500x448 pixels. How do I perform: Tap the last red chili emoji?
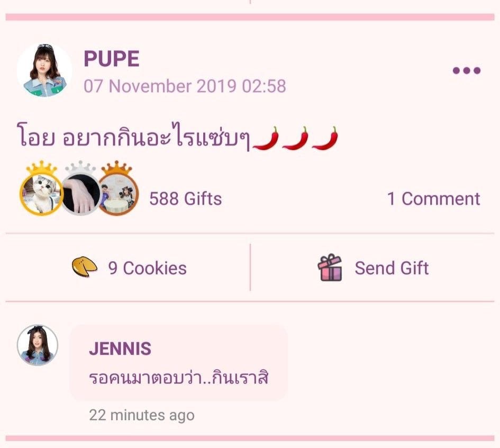click(325, 139)
